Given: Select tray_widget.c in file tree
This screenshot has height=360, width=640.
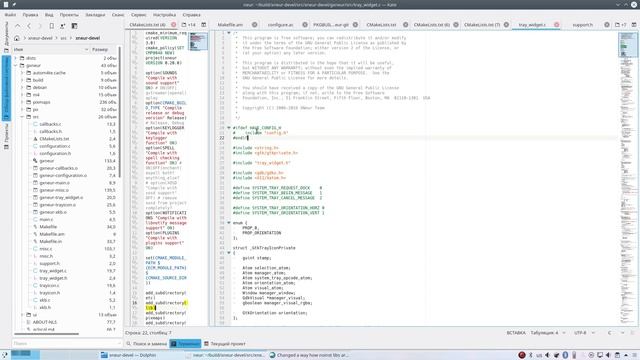Looking at the screenshot, I should point(53,271).
